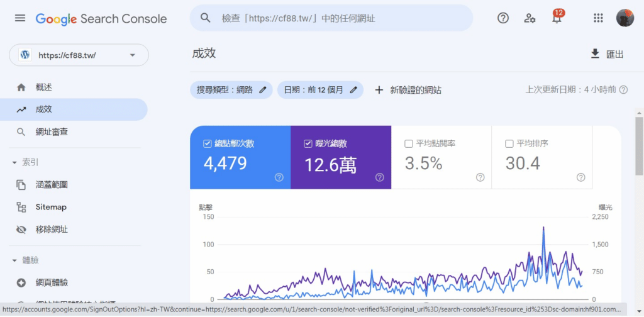This screenshot has height=317, width=644.
Task: Click the home icon beside 概述
Action: click(x=21, y=87)
